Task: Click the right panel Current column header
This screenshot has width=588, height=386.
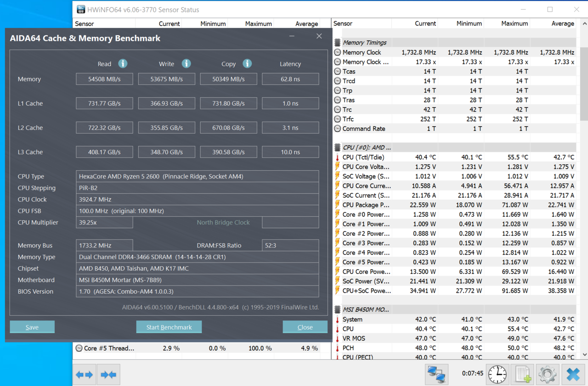Action: click(415, 23)
